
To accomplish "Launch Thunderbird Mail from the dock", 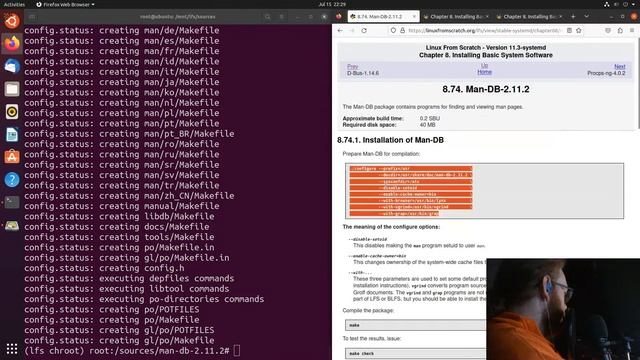I will coord(12,66).
